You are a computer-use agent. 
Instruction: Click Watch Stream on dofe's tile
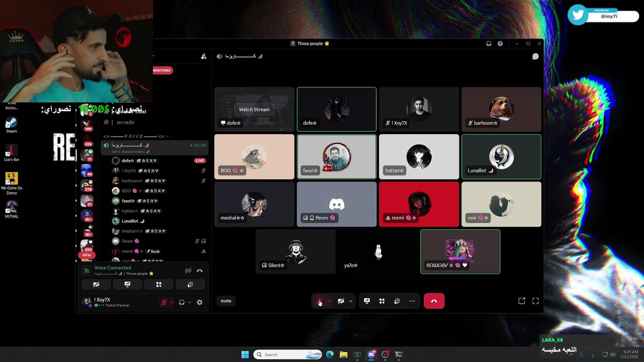[x=254, y=110]
